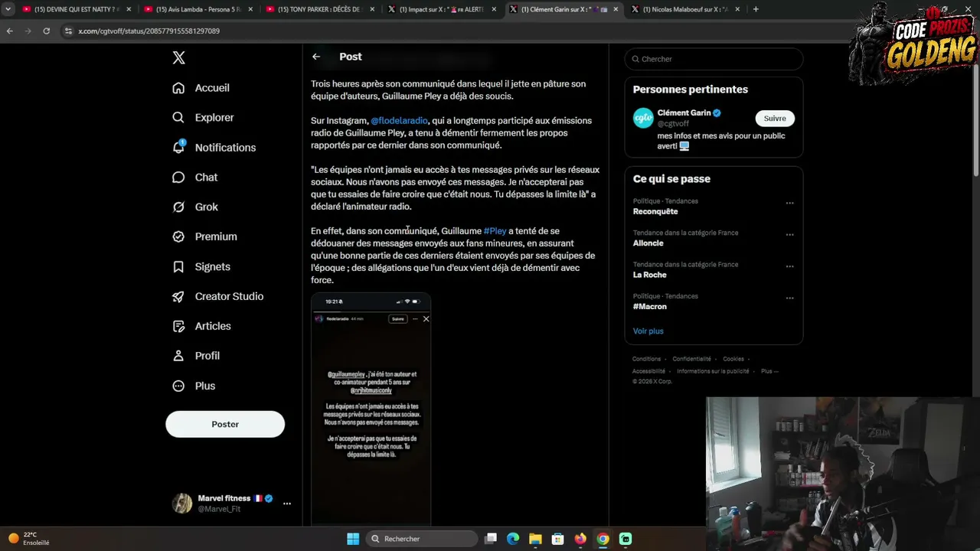This screenshot has height=551, width=980.
Task: Switch to Avis Lambda Persona 5 tab
Action: (x=198, y=9)
